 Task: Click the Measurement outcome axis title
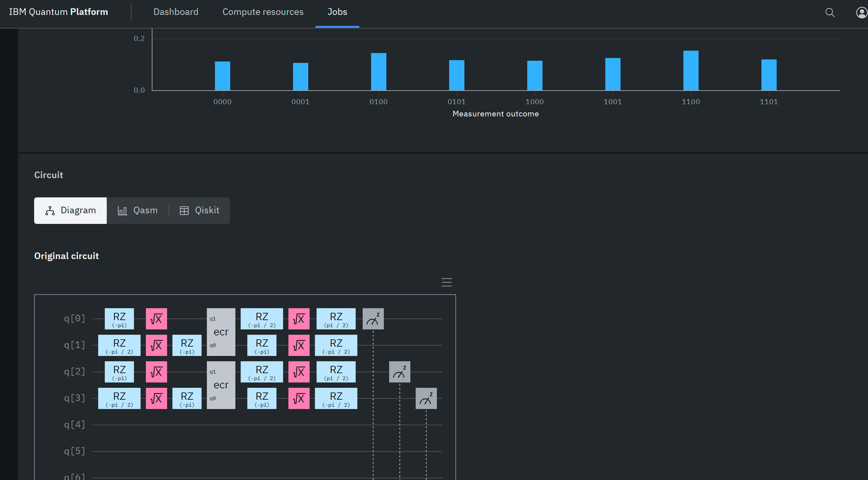pos(495,114)
